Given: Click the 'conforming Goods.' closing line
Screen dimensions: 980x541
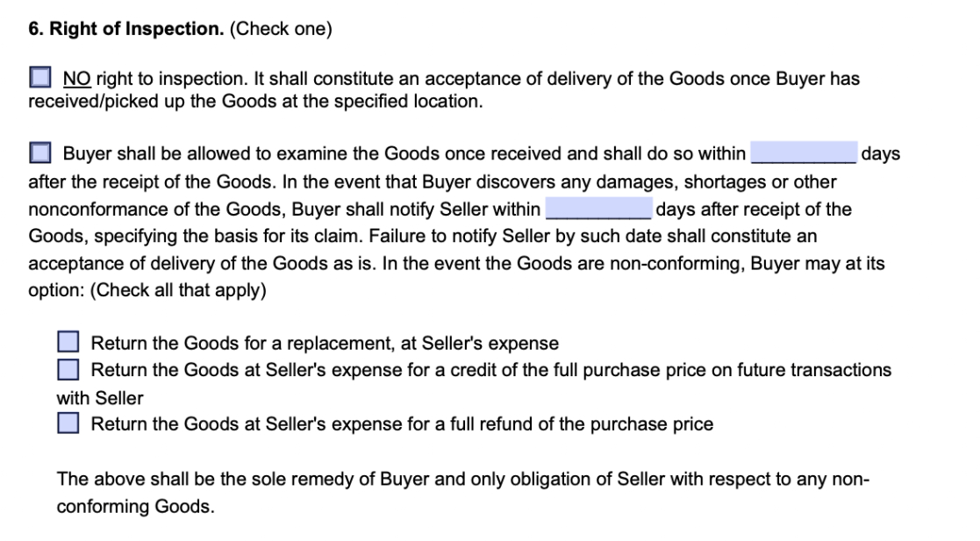Looking at the screenshot, I should (136, 507).
